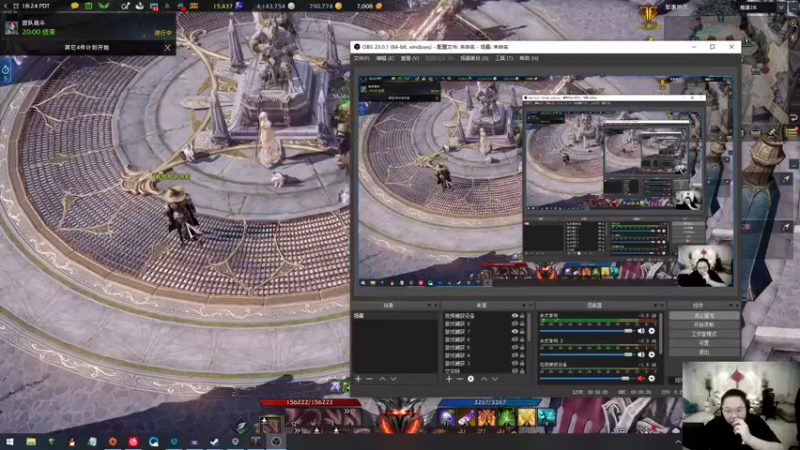Screen dimensions: 800x450
Task: Unmute the third mixer channel red speaker
Action: (641, 379)
